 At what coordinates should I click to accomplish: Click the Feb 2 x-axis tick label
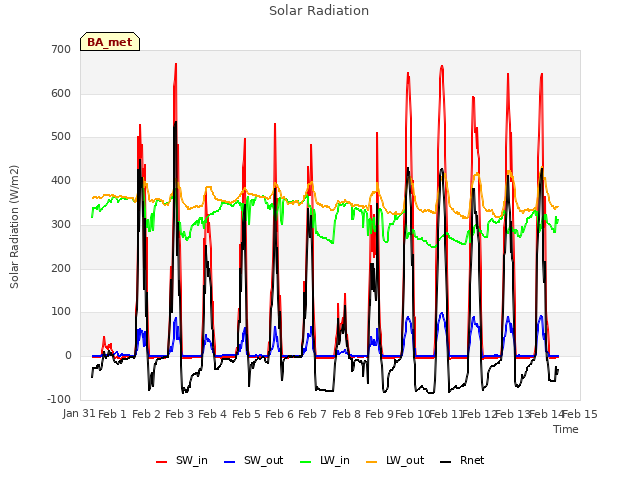[x=146, y=414]
